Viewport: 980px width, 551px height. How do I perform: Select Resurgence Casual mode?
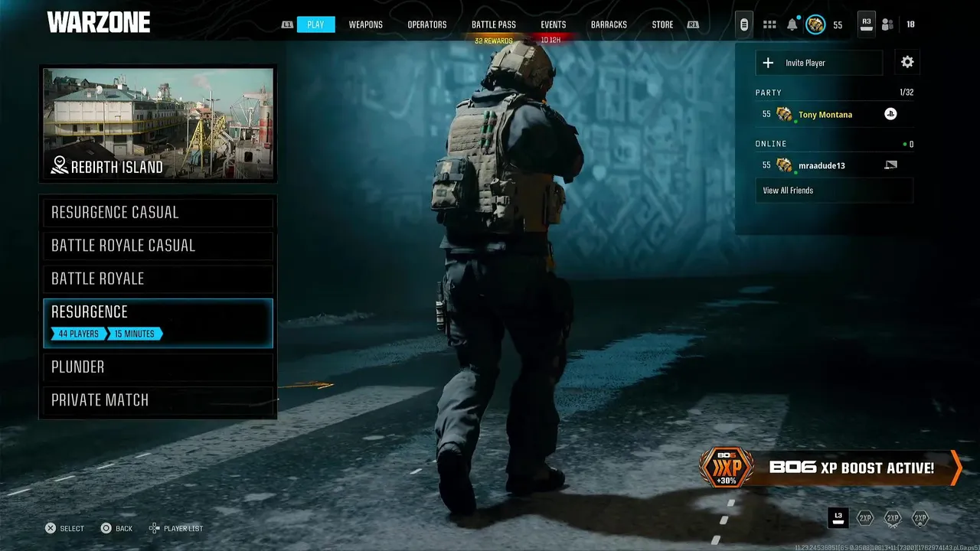click(x=158, y=213)
